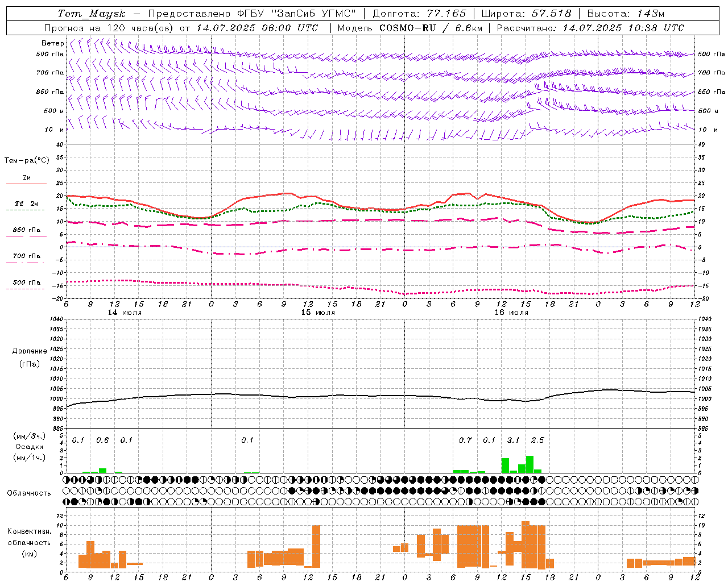Click the computed time Рассчитано: 14.07.2025 10:38 UTC
The height and width of the screenshot is (582, 728).
(590, 28)
